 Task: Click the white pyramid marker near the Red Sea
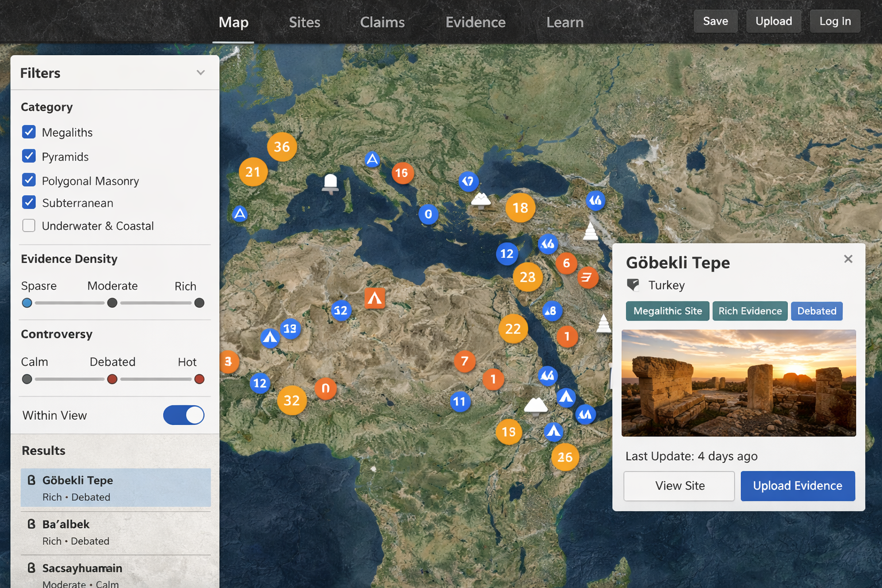coord(604,324)
